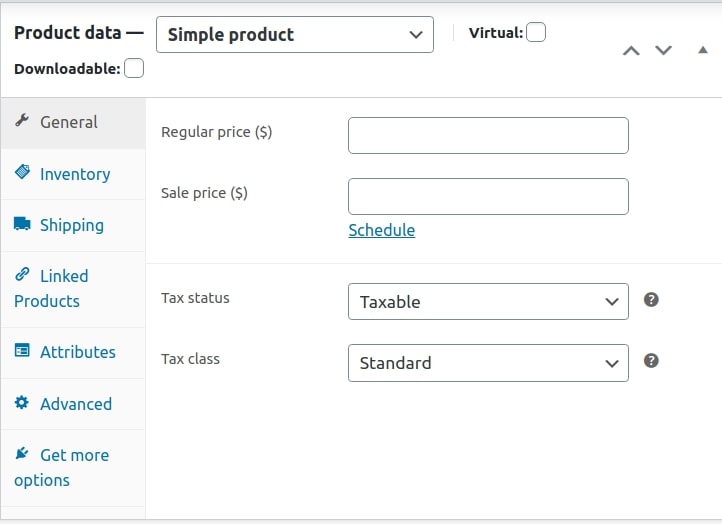The height and width of the screenshot is (524, 722).
Task: Focus the Sale price ($) input field
Action: coord(488,196)
